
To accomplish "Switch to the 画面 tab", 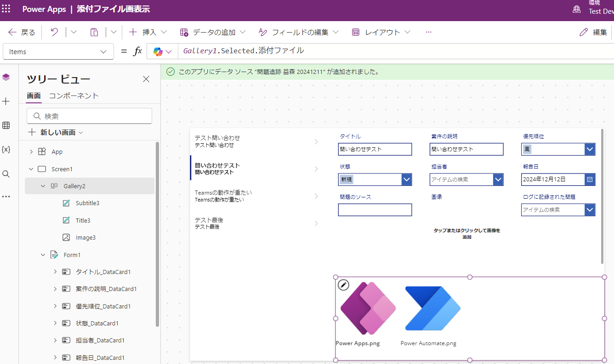I will click(x=34, y=95).
